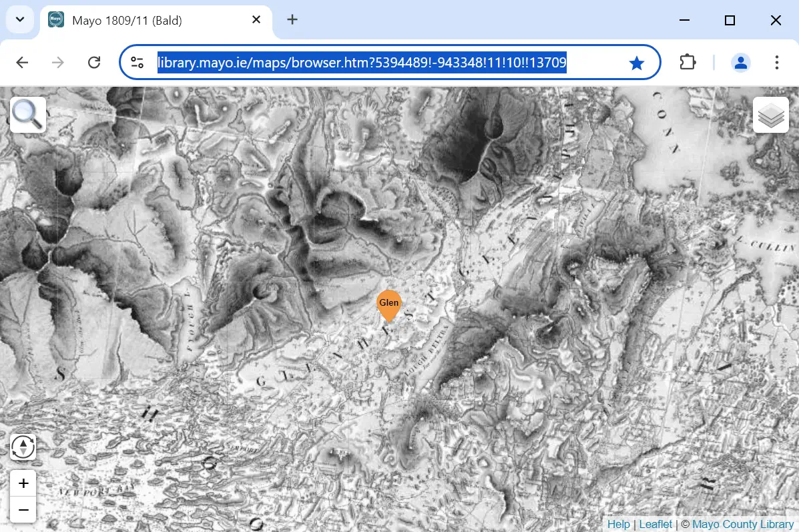Click the NEWPORT BAY label on map
Image resolution: width=799 pixels, height=532 pixels.
coord(95,491)
